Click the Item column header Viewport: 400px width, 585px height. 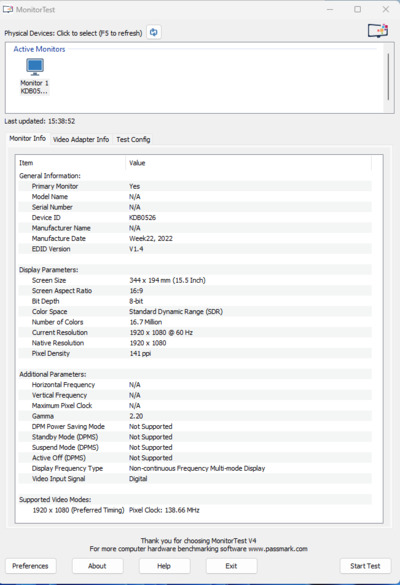pos(71,163)
